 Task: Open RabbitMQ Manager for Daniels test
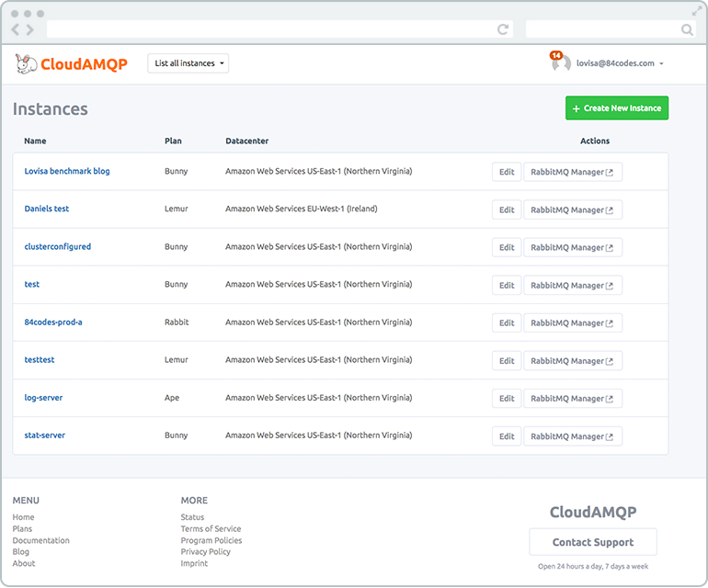573,209
